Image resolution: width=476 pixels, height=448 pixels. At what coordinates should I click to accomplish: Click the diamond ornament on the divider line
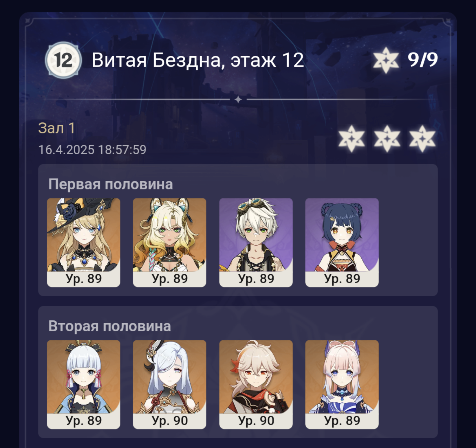pos(238,100)
